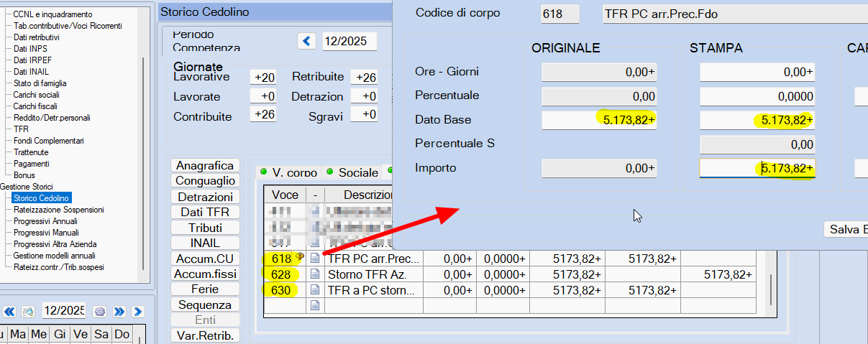Select Progressivi Manuali in the tree

(46, 233)
